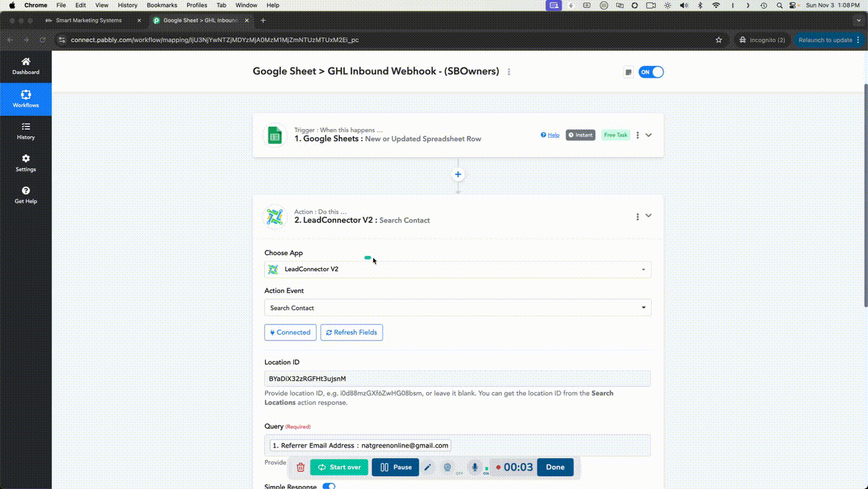Open a new Chrome tab with plus
Screen dimensions: 868x489
tap(263, 20)
